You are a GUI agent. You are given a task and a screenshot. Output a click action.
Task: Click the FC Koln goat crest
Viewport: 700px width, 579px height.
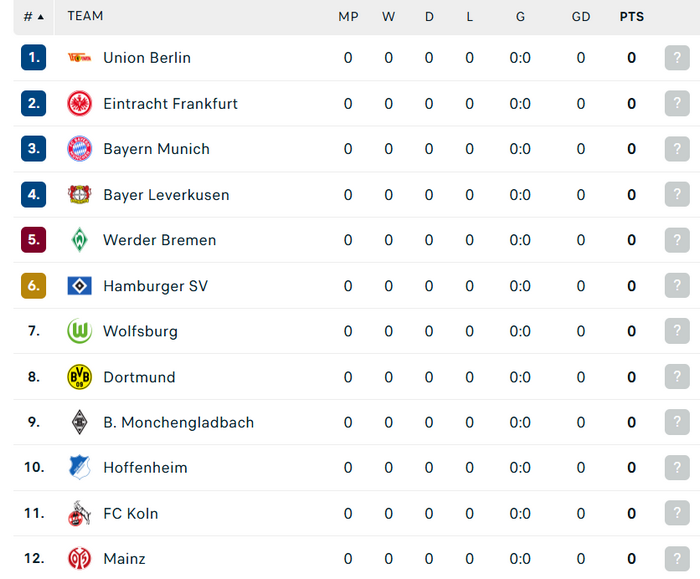pyautogui.click(x=79, y=513)
